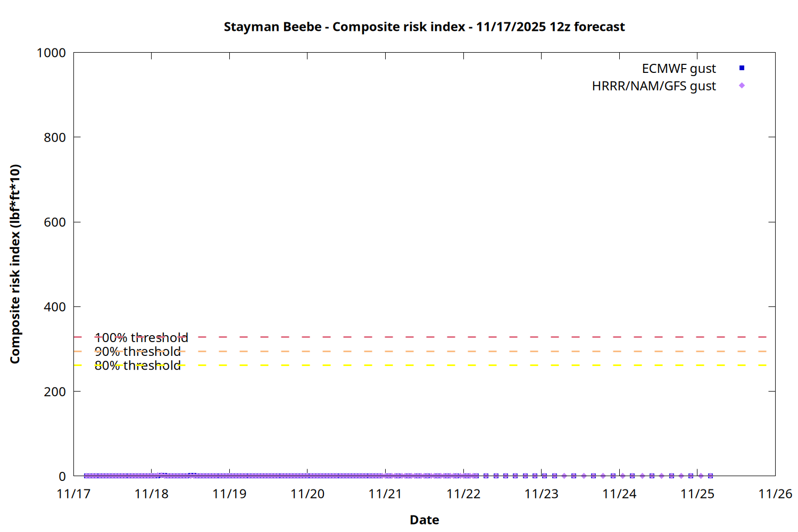
Task: Click the chart title text
Action: (424, 27)
